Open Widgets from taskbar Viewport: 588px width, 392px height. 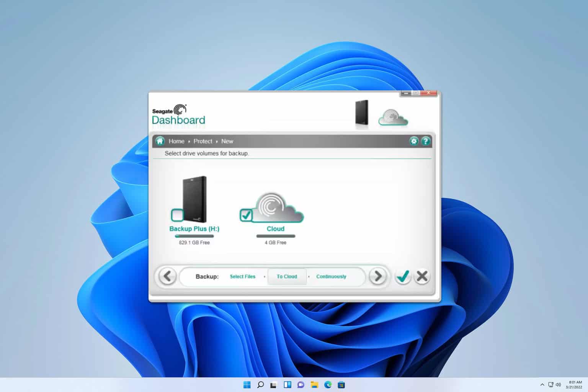287,385
